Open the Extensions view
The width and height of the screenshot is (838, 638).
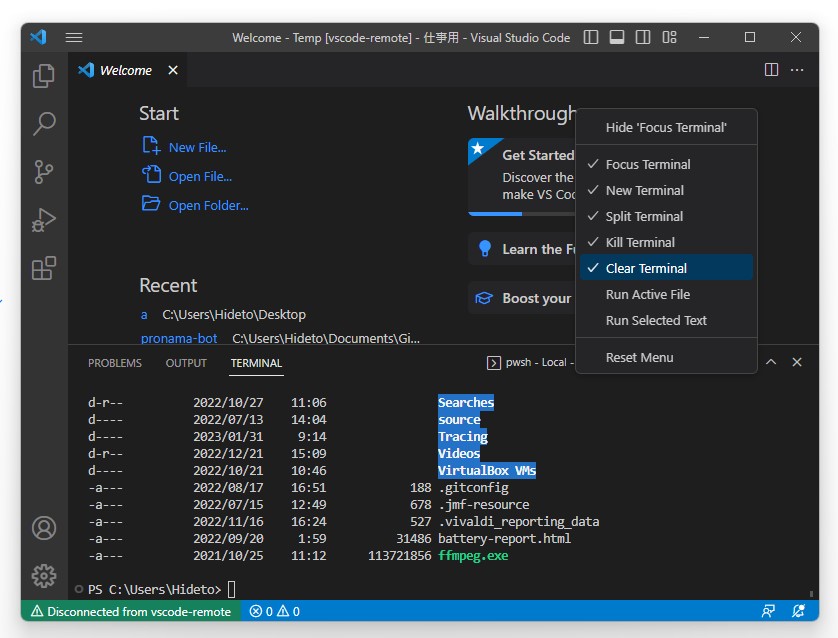click(x=44, y=268)
